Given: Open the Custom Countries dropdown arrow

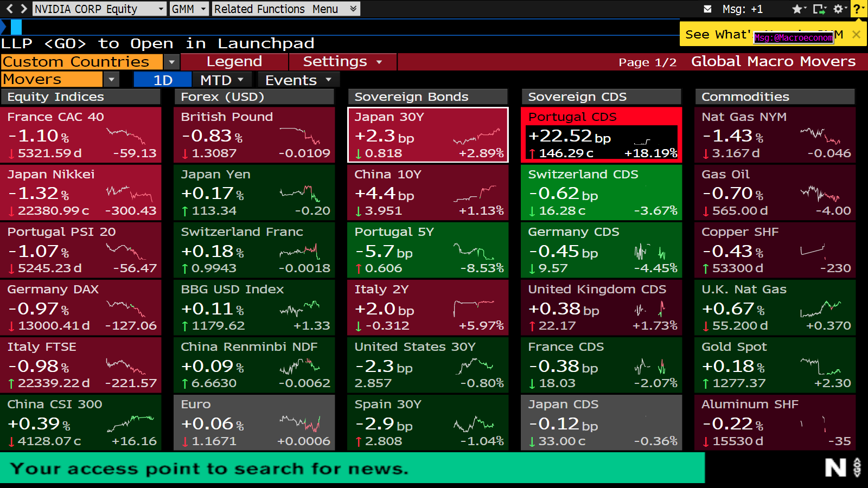Looking at the screenshot, I should 171,62.
